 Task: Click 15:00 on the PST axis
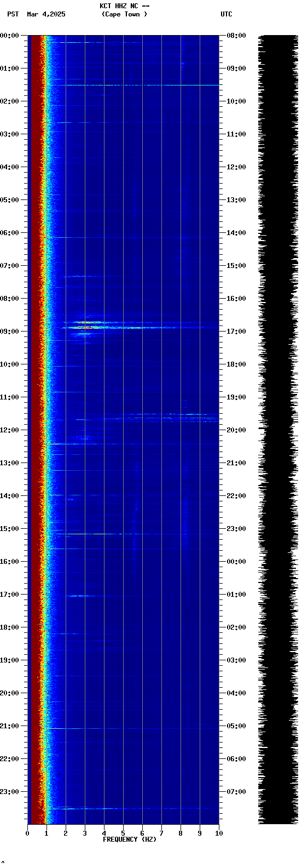9,529
